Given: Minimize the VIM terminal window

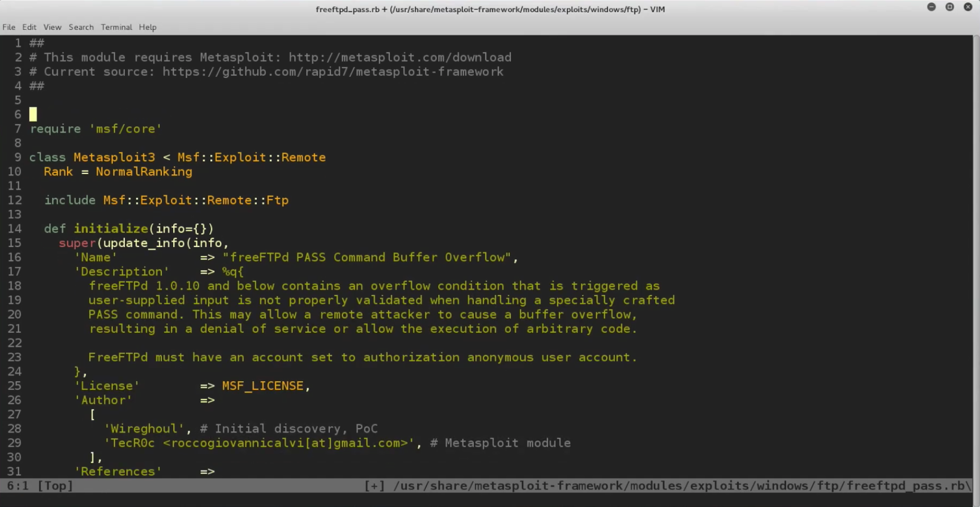Looking at the screenshot, I should (931, 7).
